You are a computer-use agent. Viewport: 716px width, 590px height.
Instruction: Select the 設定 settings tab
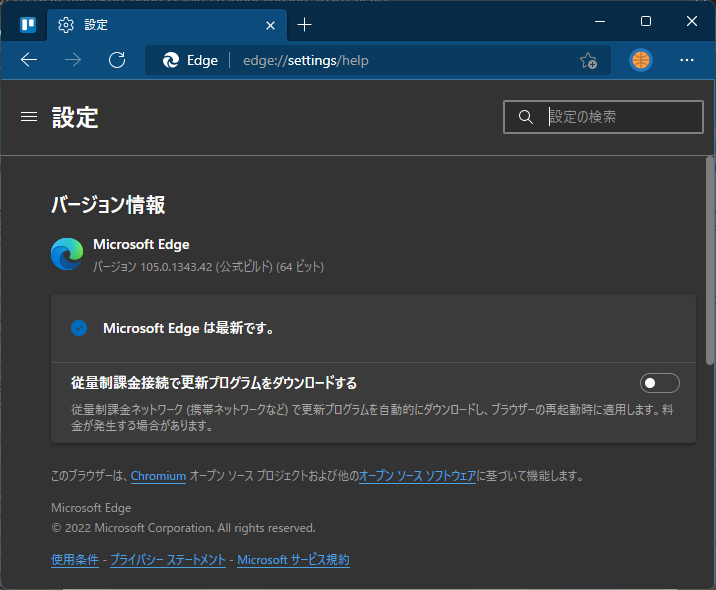tap(167, 25)
